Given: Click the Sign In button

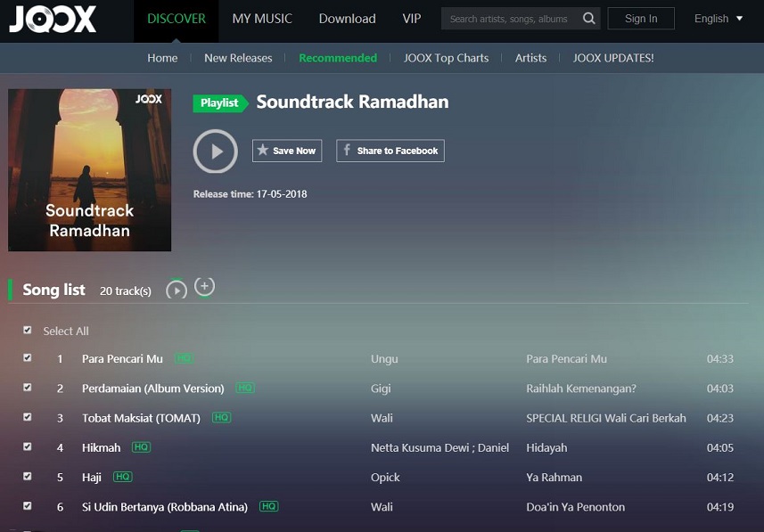Looking at the screenshot, I should pyautogui.click(x=640, y=19).
